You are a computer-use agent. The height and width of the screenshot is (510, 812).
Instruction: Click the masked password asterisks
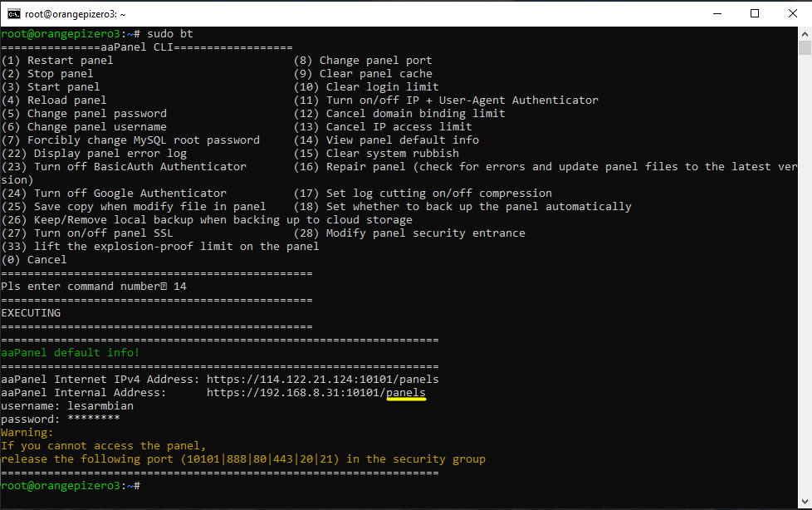[94, 419]
